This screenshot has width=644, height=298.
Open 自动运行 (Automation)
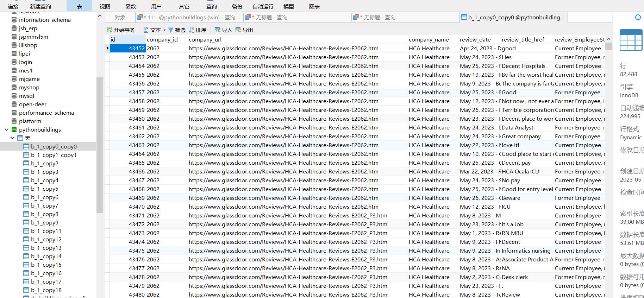(x=263, y=6)
